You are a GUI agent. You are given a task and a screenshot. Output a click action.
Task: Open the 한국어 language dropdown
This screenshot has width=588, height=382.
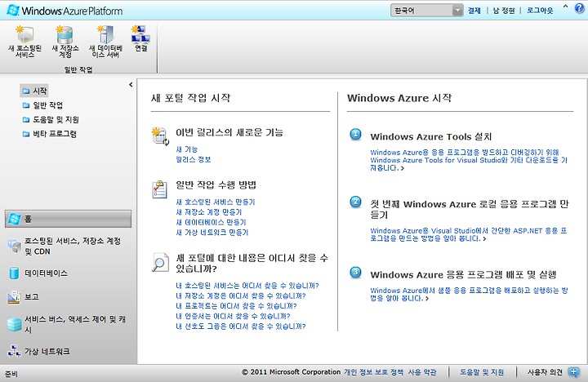point(427,11)
